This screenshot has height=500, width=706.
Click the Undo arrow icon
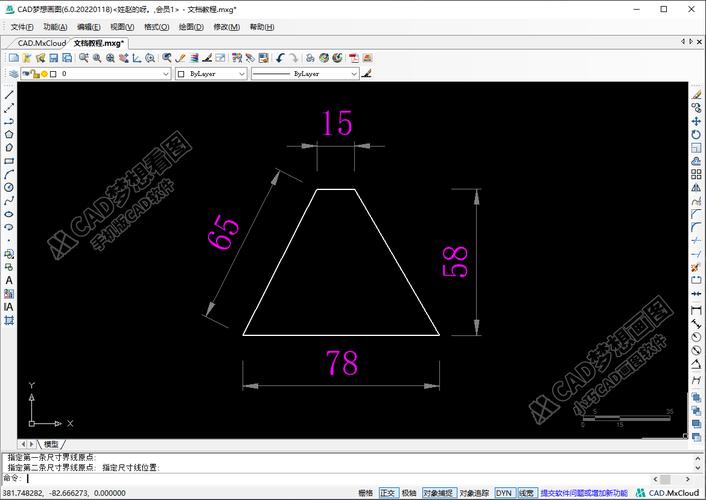(280, 58)
